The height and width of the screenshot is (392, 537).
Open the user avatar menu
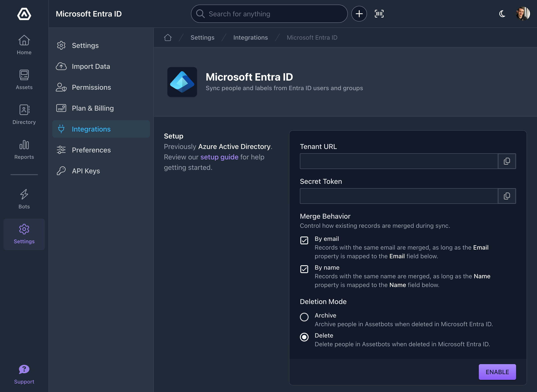pos(523,14)
